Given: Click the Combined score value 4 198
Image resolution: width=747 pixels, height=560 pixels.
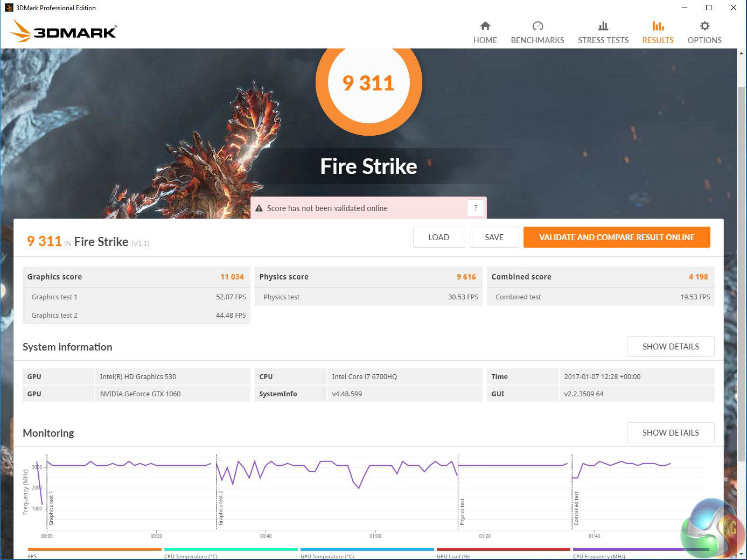Looking at the screenshot, I should pos(699,277).
